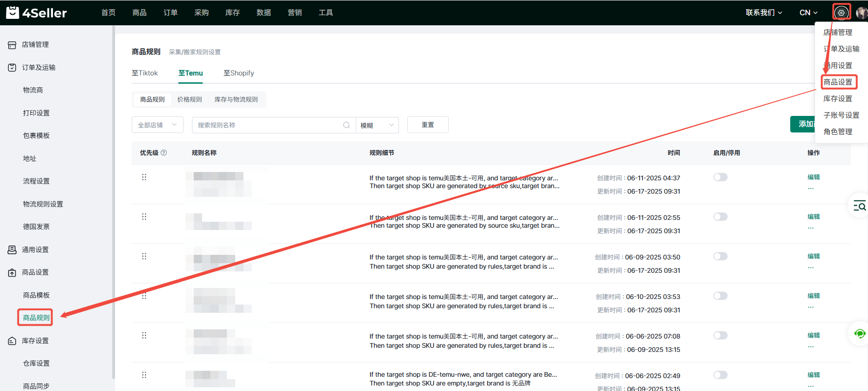Open the 数据 top menu
The width and height of the screenshot is (868, 391).
[264, 13]
